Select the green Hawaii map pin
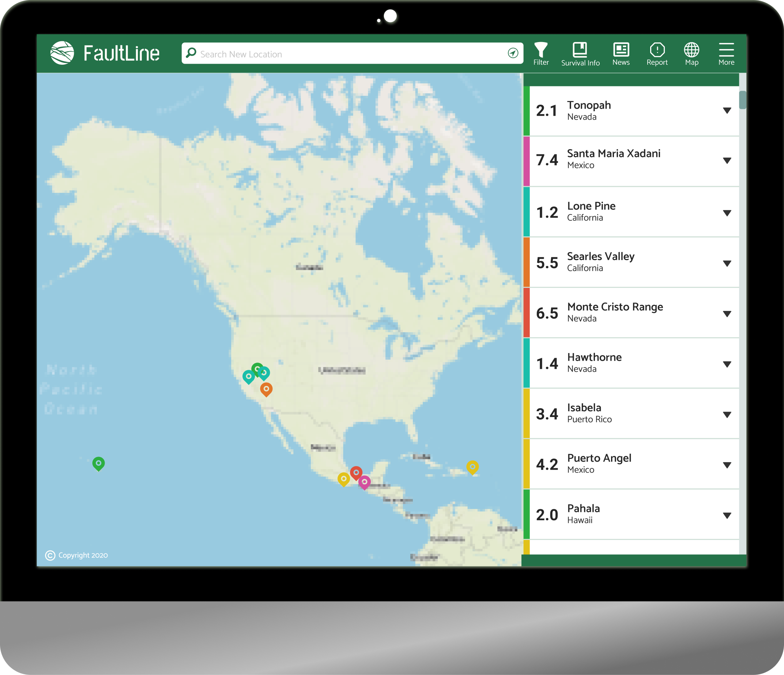Viewport: 784px width, 675px height. [x=98, y=462]
